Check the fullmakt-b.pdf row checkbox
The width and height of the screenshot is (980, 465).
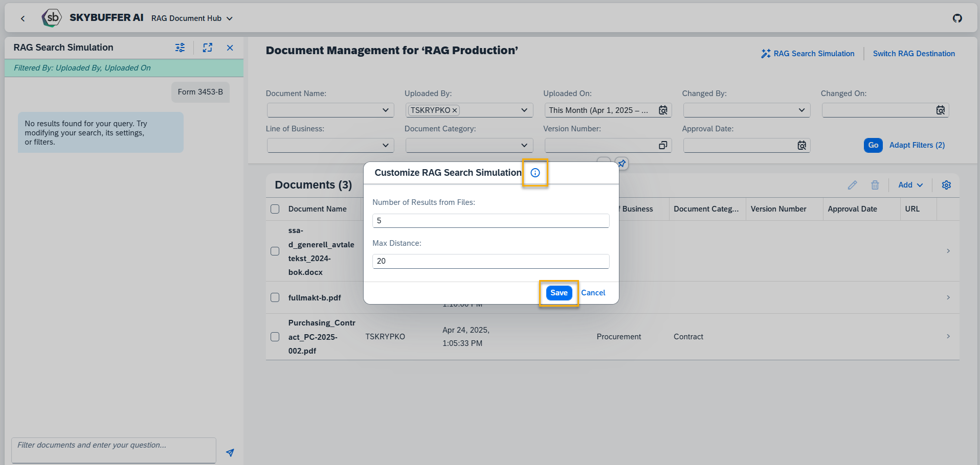point(275,297)
